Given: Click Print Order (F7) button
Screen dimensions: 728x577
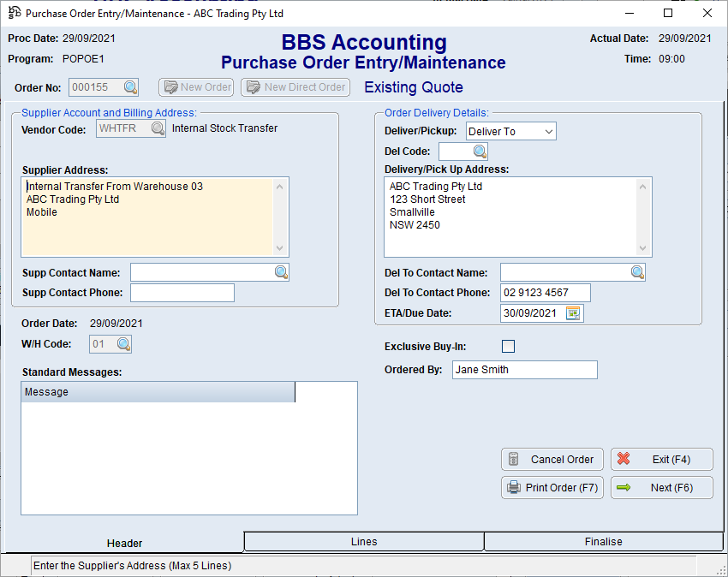Looking at the screenshot, I should pos(552,488).
